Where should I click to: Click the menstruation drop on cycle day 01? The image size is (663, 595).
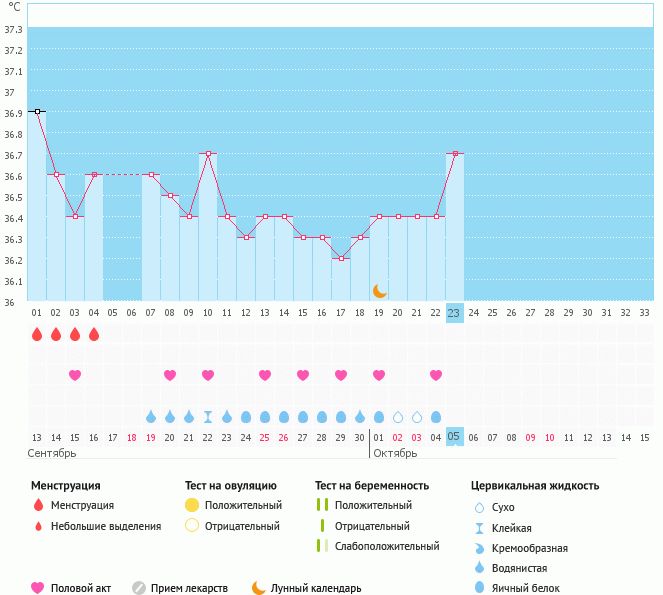(x=37, y=335)
